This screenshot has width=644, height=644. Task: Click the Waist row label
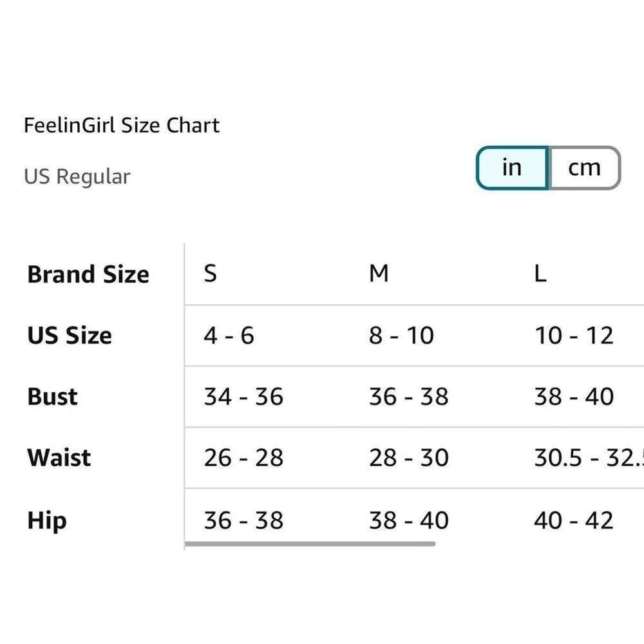[57, 458]
